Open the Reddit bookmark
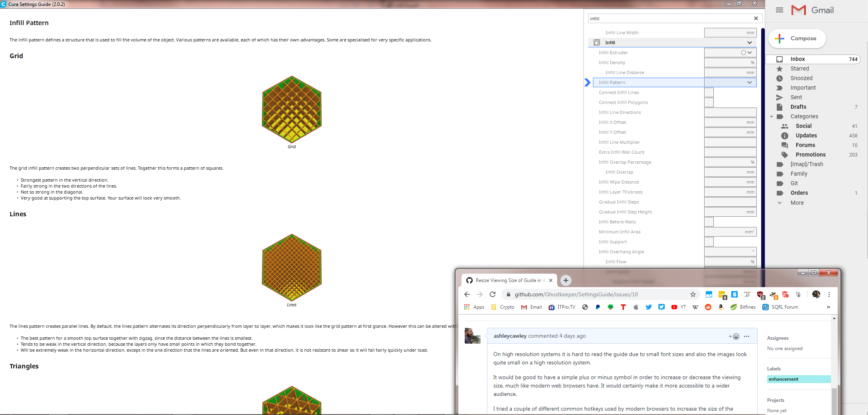Viewport: 868px width, 415px height. pos(708,307)
